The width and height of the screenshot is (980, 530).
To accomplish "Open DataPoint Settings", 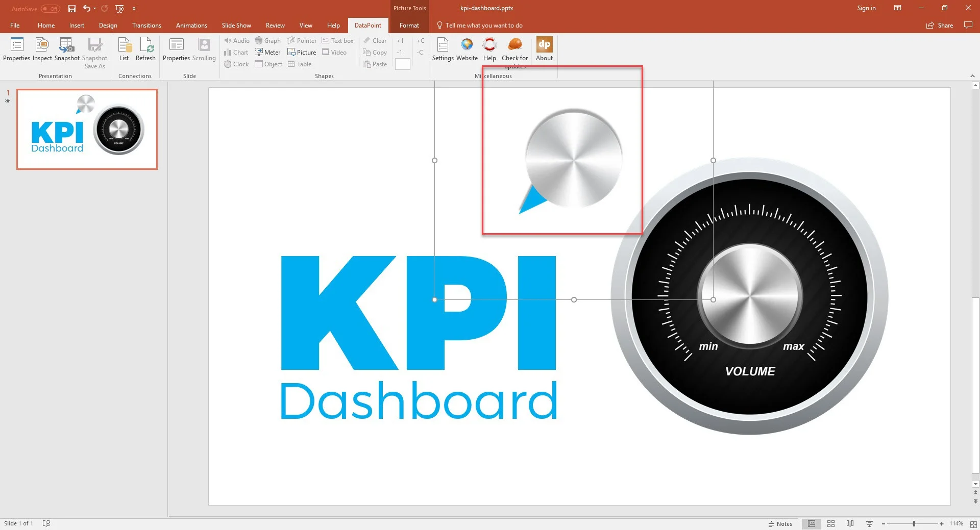I will [x=443, y=49].
